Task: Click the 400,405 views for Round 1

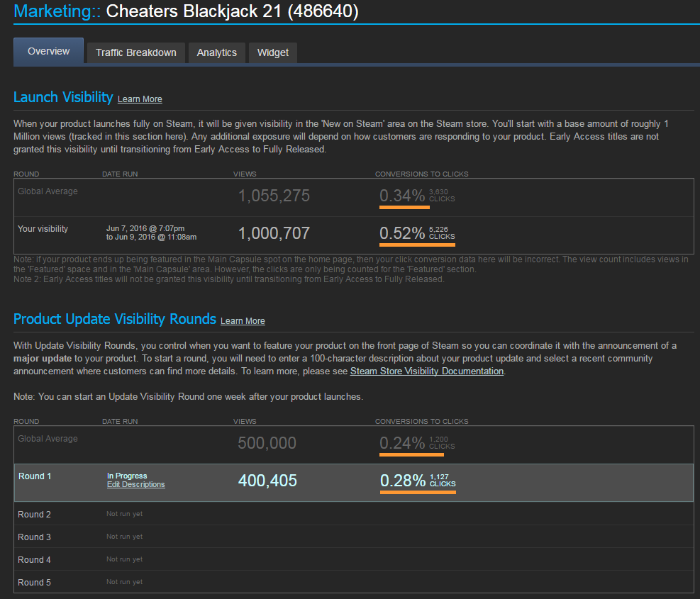Action: tap(267, 481)
